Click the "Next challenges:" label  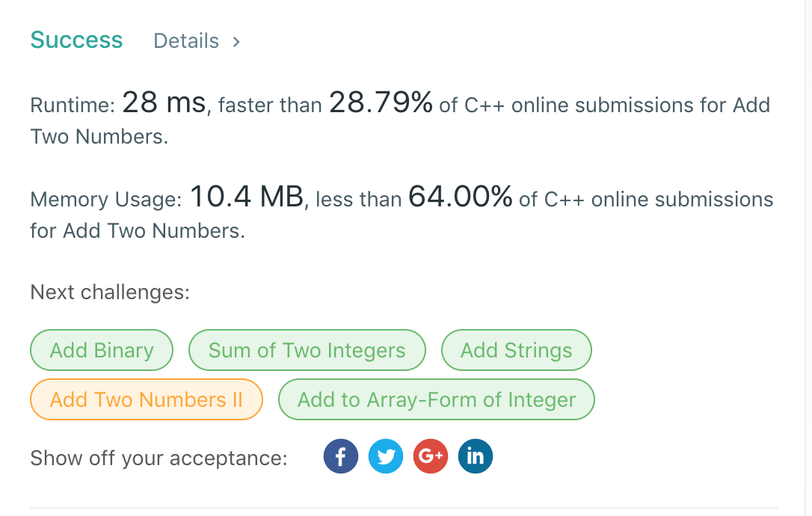click(x=110, y=292)
